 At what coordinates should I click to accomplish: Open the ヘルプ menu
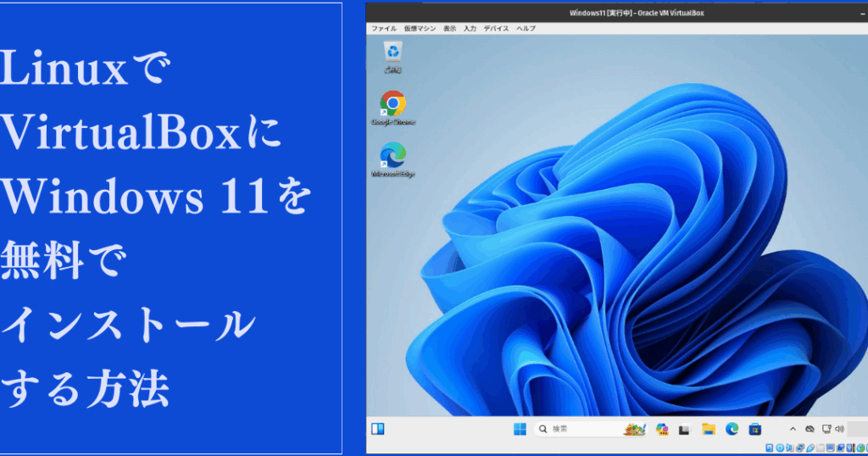pyautogui.click(x=526, y=28)
